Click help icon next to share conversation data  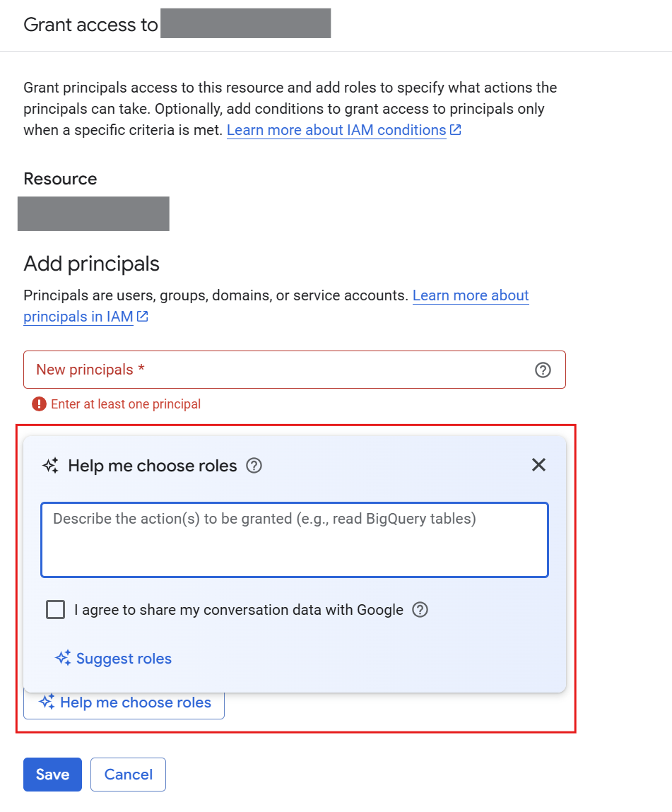tap(420, 610)
